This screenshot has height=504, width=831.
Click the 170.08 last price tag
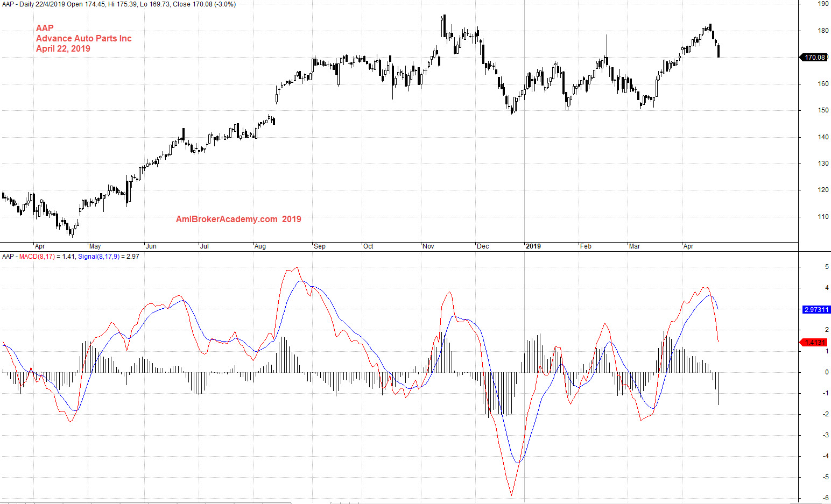[813, 57]
